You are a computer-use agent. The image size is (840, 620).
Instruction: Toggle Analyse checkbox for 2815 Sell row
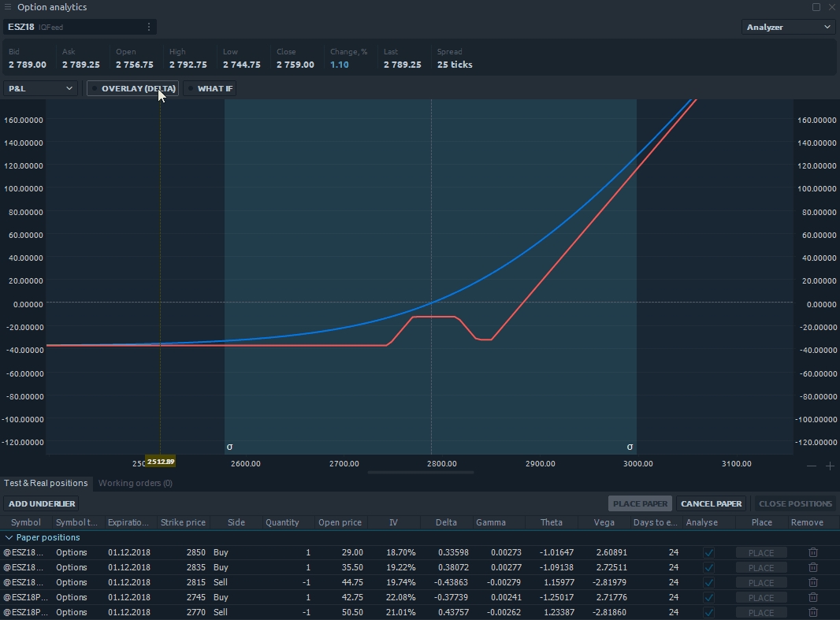[x=708, y=582]
